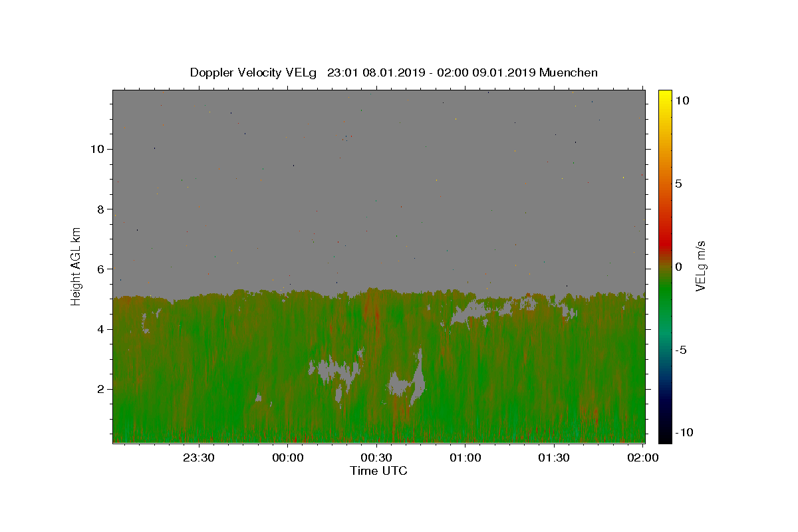The width and height of the screenshot is (798, 532).
Task: Click the colorbar value '5'
Action: 678,184
